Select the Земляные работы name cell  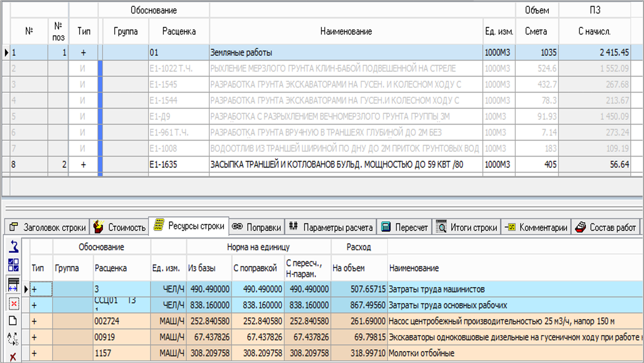(346, 53)
